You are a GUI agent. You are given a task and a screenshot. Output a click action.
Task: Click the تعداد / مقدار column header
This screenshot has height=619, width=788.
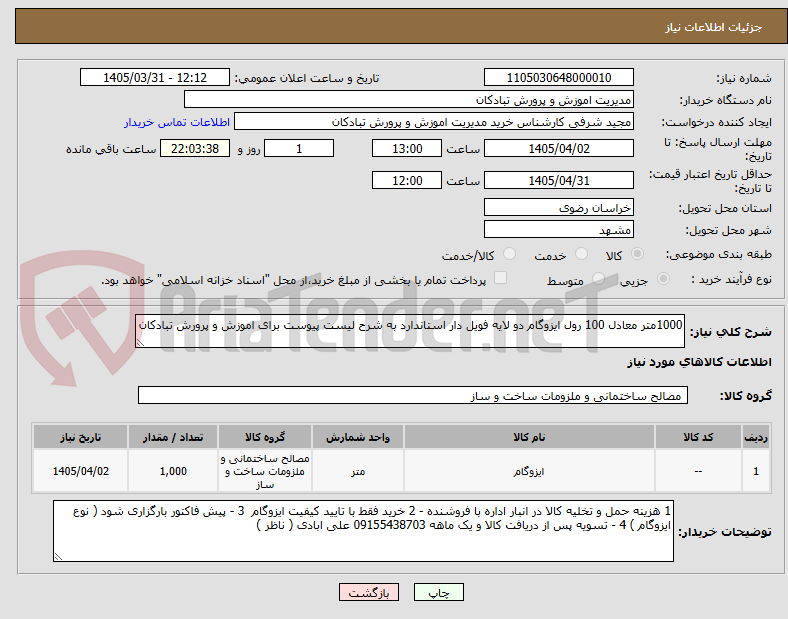coord(173,437)
